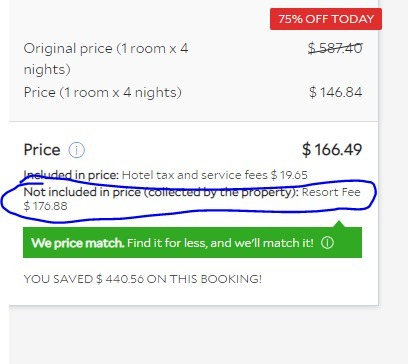Click the bold Price heading
The height and width of the screenshot is (364, 408).
click(x=42, y=150)
